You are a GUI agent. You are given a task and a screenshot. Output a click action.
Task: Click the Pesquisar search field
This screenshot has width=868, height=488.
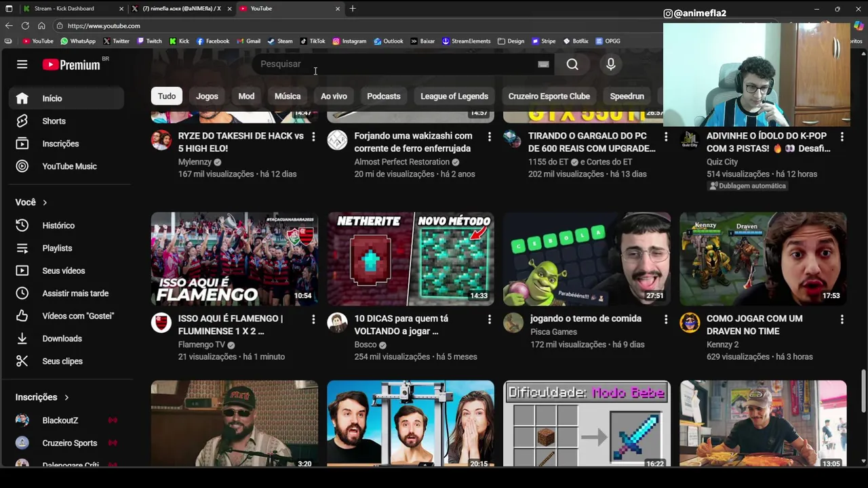[x=397, y=64]
